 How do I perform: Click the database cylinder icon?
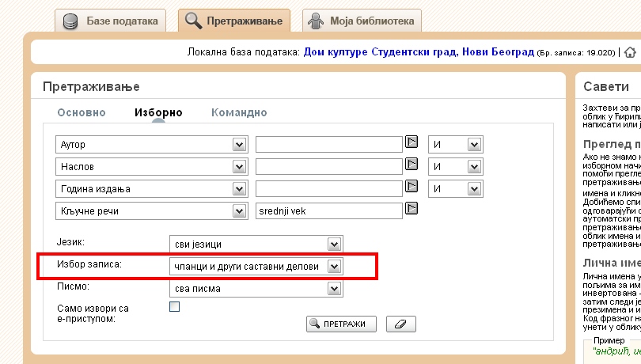pyautogui.click(x=70, y=21)
